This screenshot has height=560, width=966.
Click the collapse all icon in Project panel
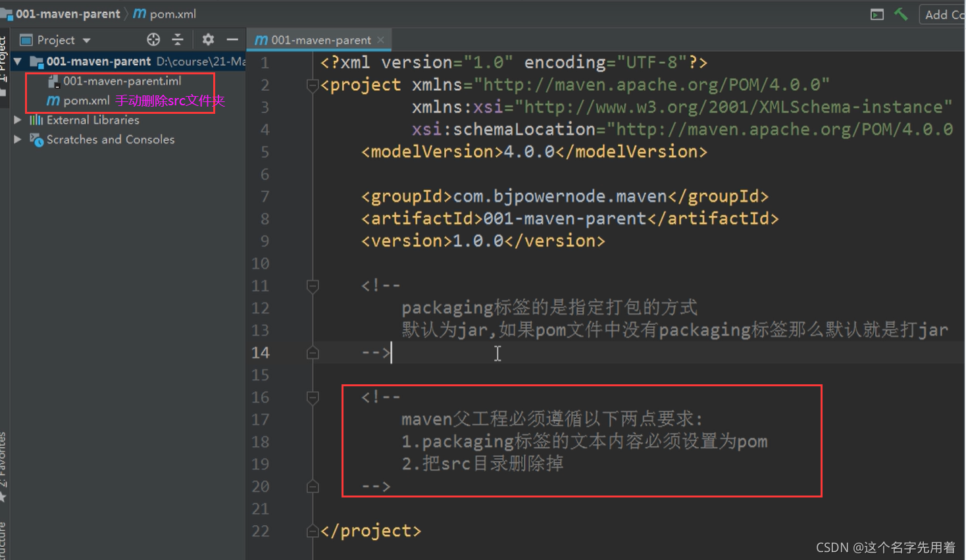point(178,39)
